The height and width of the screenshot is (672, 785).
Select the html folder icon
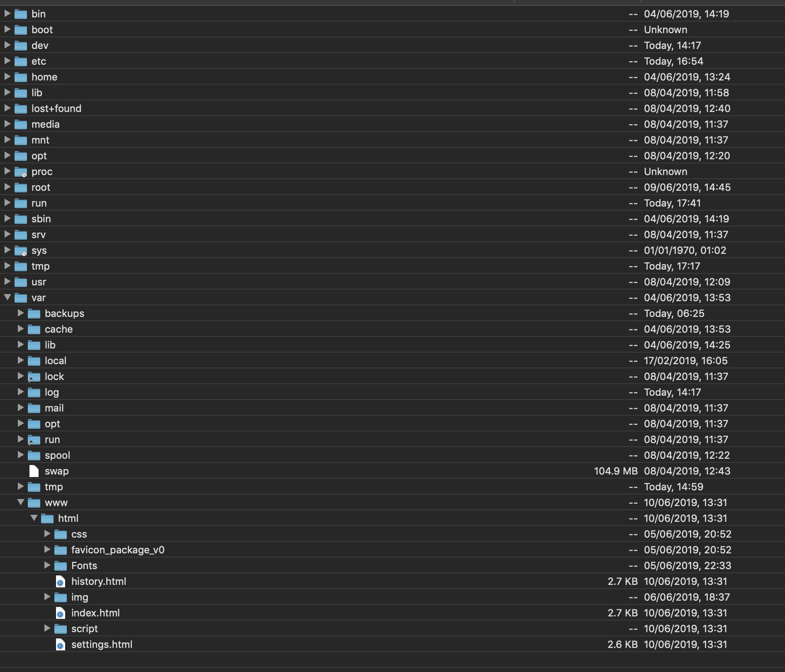[x=47, y=519]
